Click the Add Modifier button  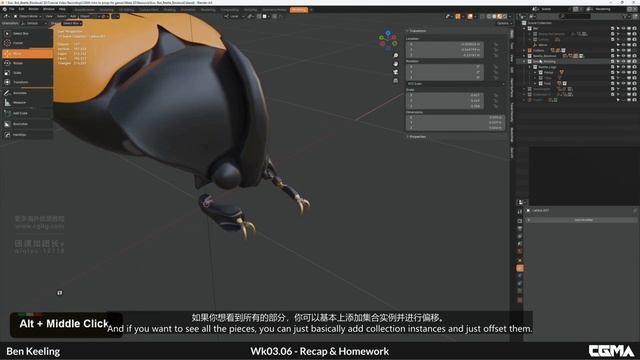[583, 220]
